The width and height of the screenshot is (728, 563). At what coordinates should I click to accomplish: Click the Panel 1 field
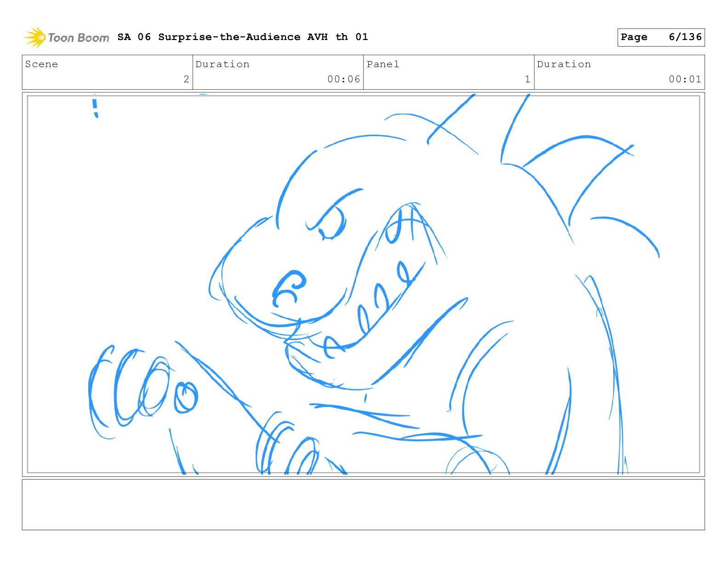click(449, 72)
